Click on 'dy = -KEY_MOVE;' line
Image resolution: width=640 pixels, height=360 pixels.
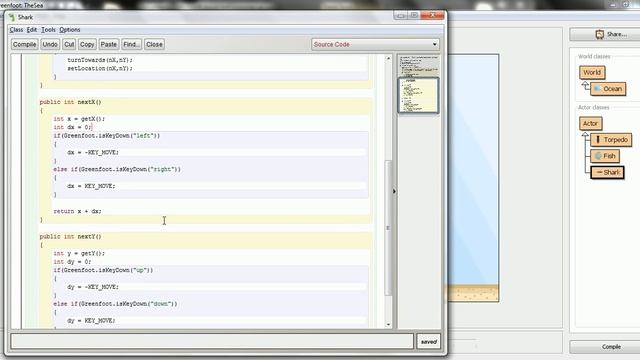tap(93, 287)
